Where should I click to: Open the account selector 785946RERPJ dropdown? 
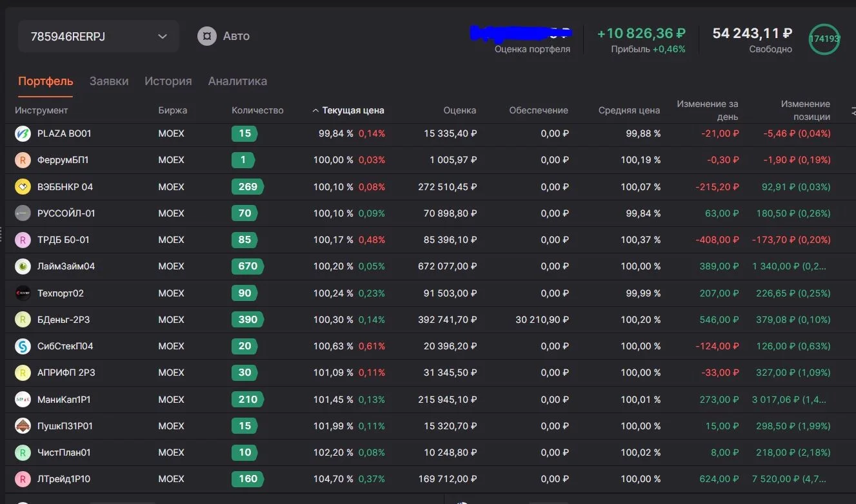tap(98, 36)
